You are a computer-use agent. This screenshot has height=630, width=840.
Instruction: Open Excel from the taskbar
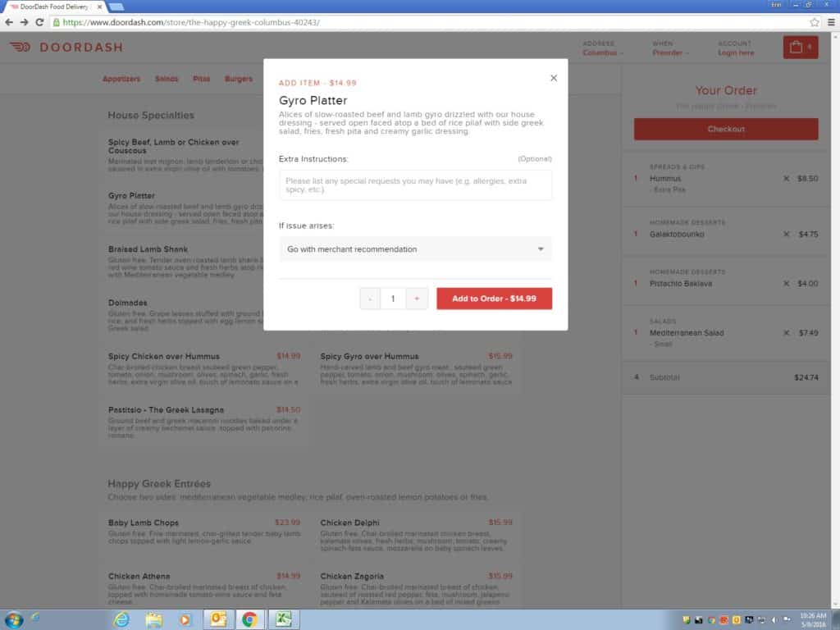click(283, 620)
